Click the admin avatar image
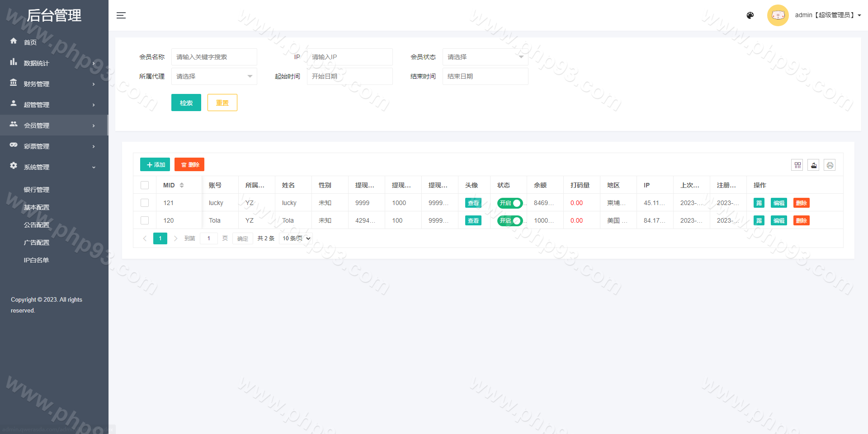 coord(778,15)
